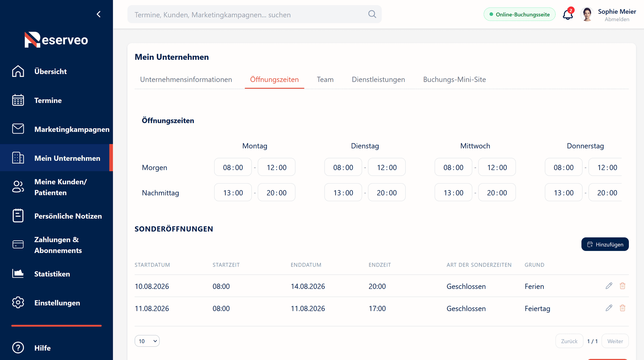The height and width of the screenshot is (360, 644).
Task: Edit the Ferien special opening row
Action: [609, 286]
